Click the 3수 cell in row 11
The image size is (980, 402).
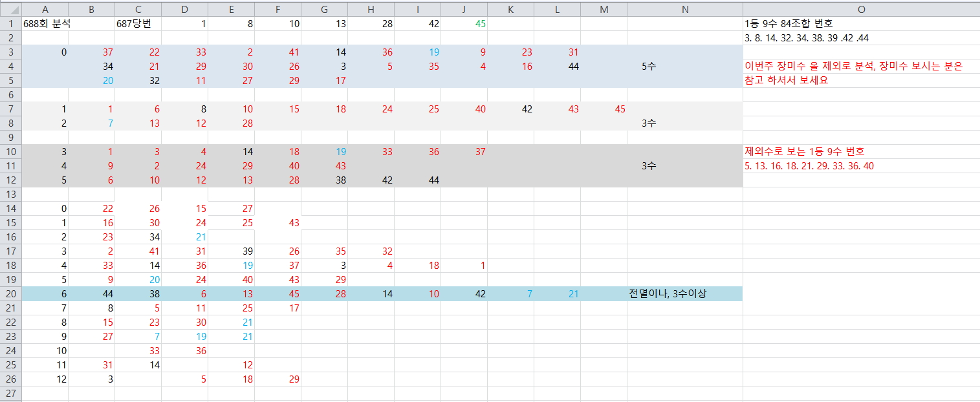tap(649, 166)
